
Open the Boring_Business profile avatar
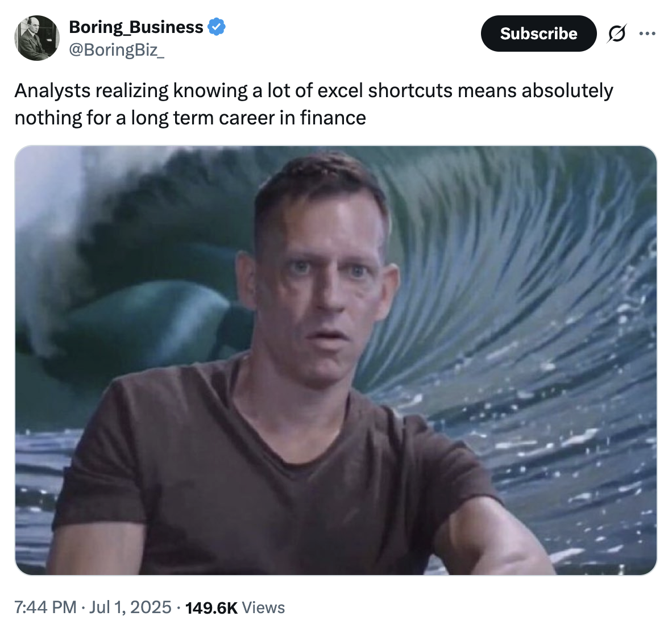(x=37, y=38)
